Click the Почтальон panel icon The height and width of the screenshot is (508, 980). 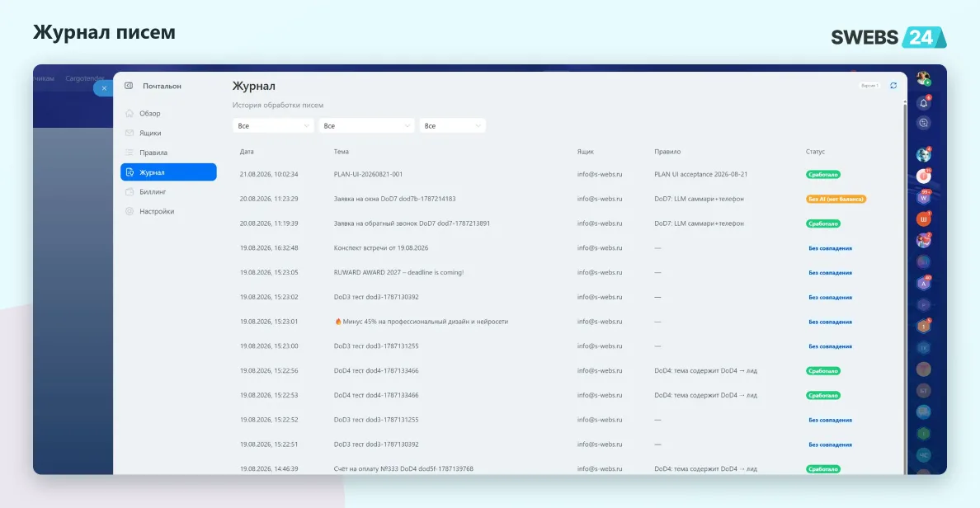click(x=129, y=86)
